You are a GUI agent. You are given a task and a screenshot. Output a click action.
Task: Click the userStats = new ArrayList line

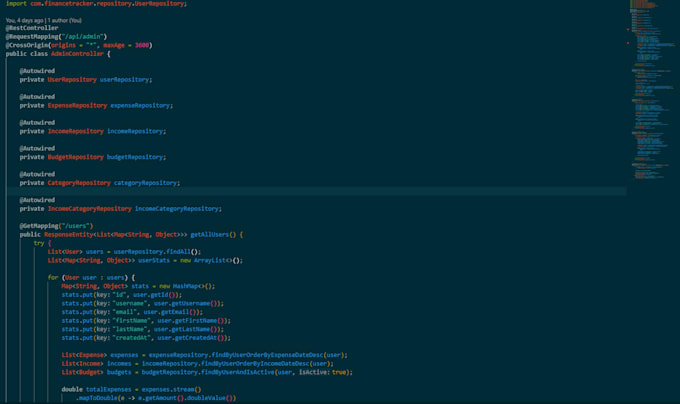[x=145, y=261]
